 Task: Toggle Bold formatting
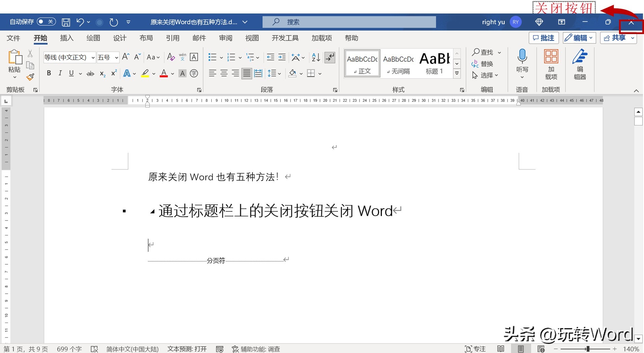[49, 73]
